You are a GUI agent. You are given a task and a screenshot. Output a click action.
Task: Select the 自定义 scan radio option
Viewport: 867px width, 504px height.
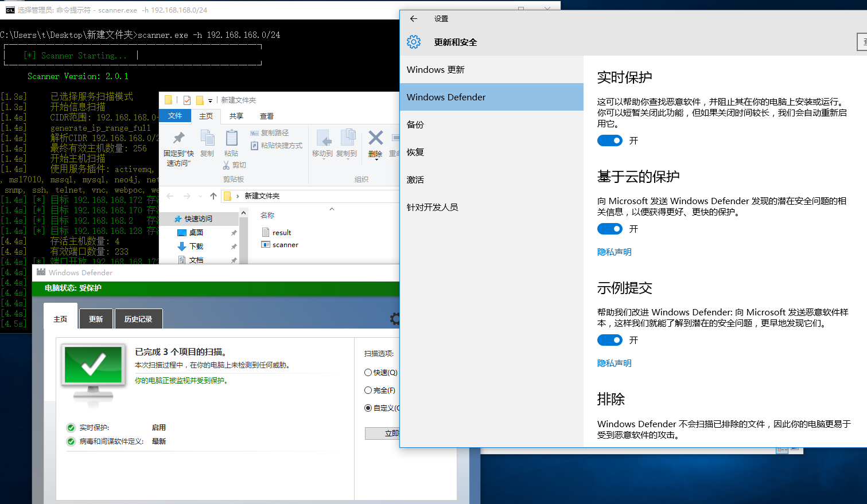(x=368, y=408)
